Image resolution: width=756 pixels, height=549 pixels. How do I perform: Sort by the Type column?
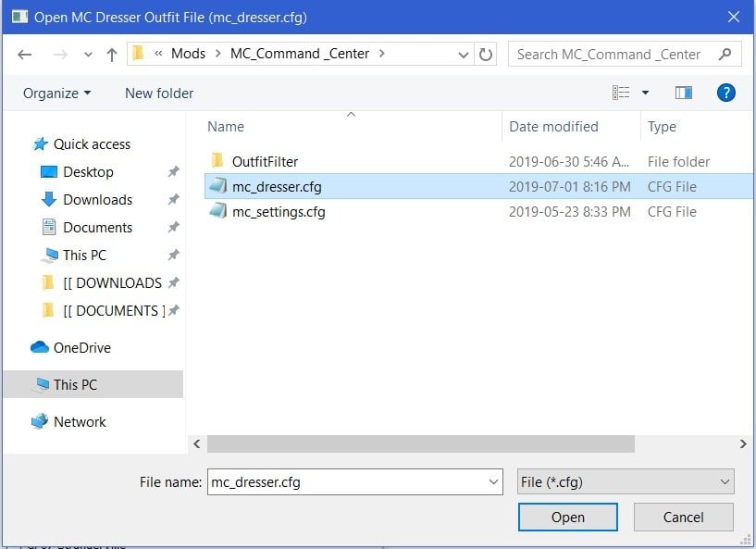[662, 127]
